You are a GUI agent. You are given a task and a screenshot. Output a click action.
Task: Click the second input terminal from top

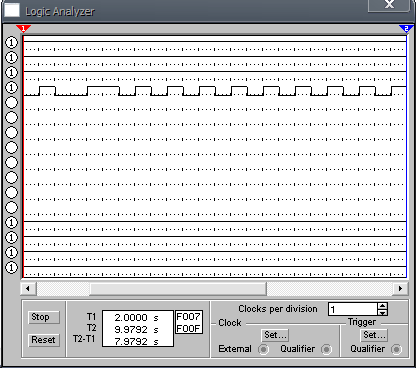(x=11, y=58)
